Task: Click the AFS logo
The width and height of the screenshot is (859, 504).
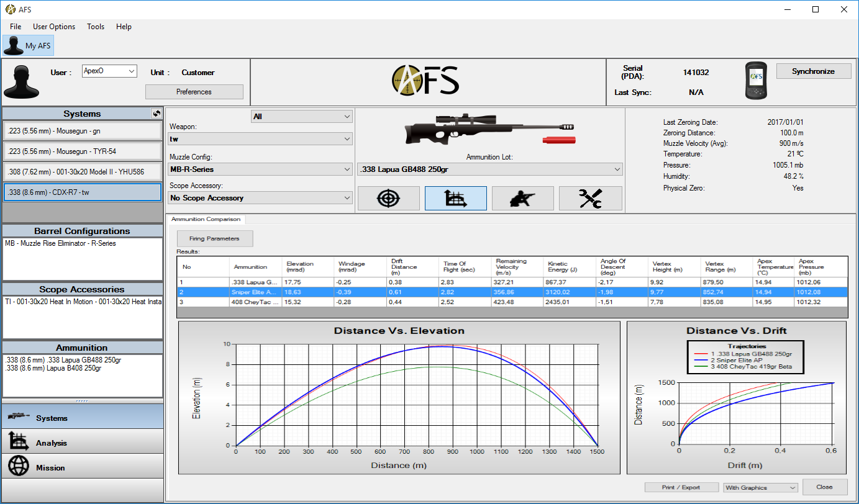Action: (425, 80)
